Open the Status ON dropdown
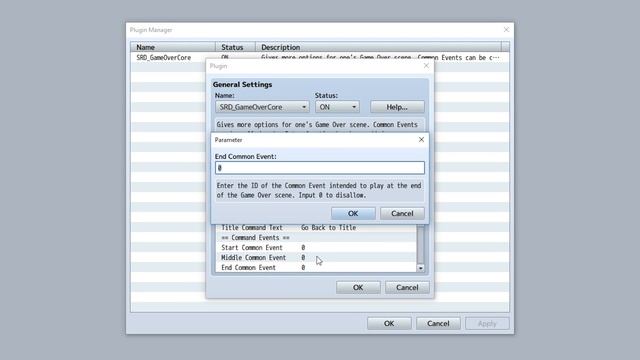 click(x=337, y=107)
